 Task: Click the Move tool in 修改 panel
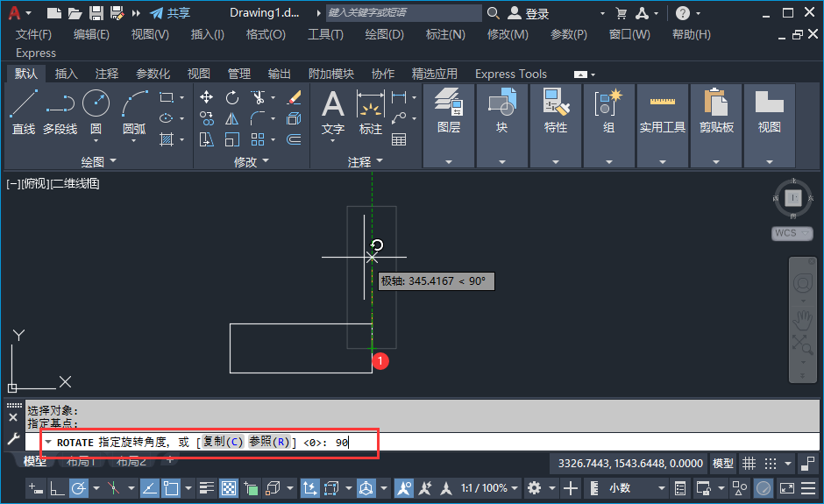[x=207, y=97]
